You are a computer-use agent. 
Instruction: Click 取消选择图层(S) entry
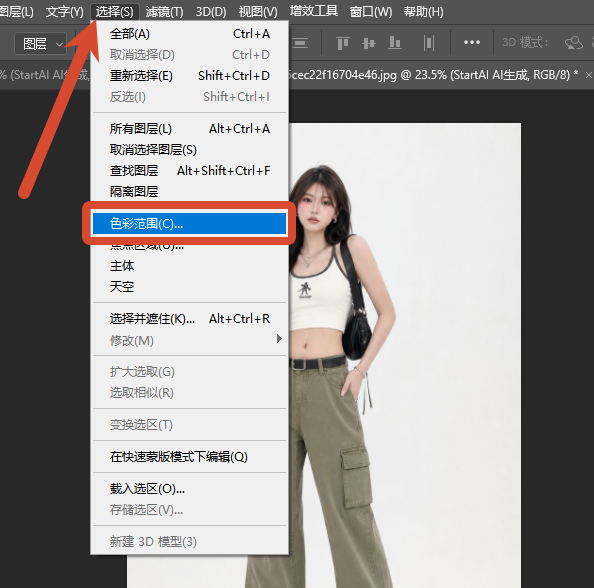point(189,150)
